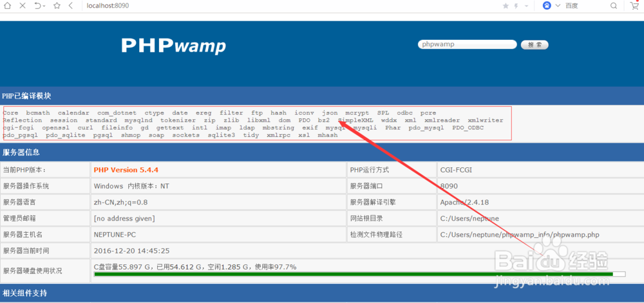The image size is (644, 303).
Task: Click the stop loading X icon
Action: (x=23, y=6)
